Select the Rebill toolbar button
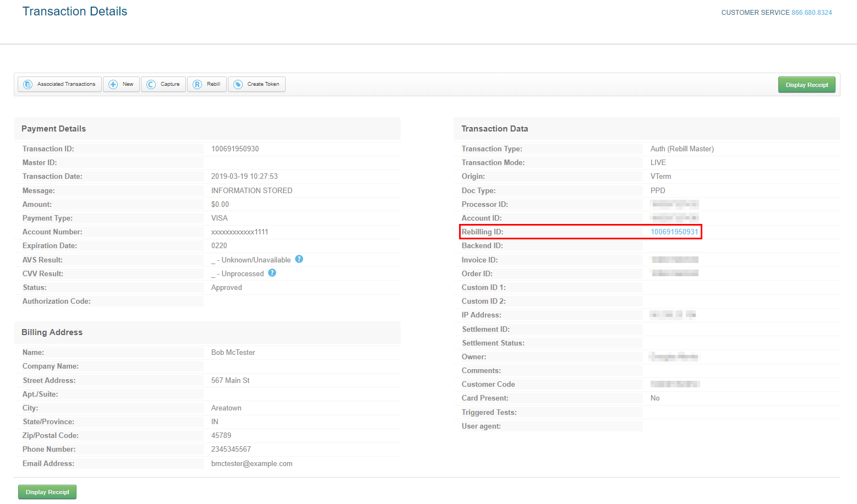This screenshot has width=857, height=504. (x=207, y=84)
